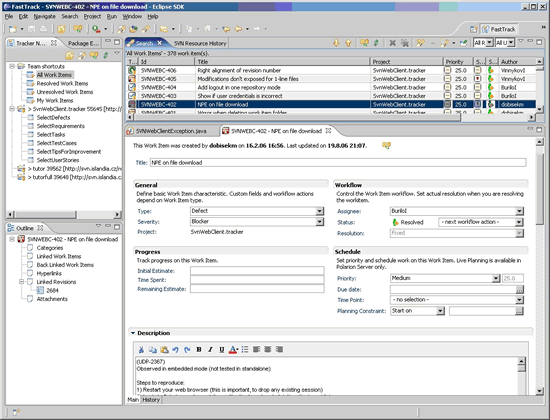Switch to SVN Resource History tab
550x420 pixels.
200,44
